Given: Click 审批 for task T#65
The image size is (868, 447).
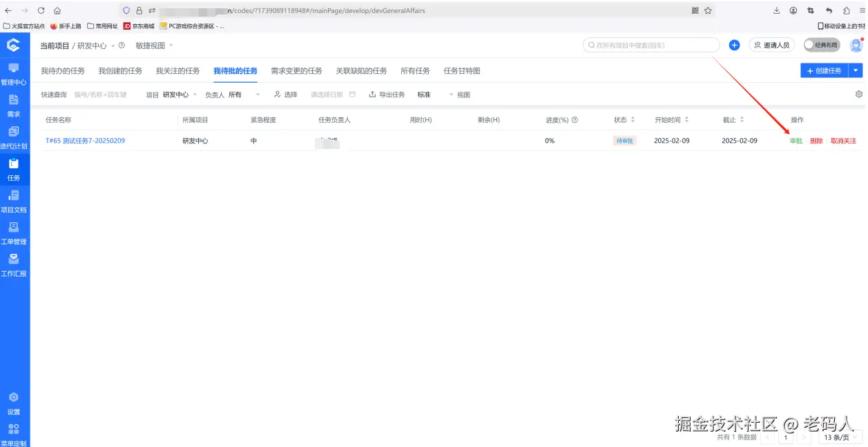Looking at the screenshot, I should tap(796, 141).
